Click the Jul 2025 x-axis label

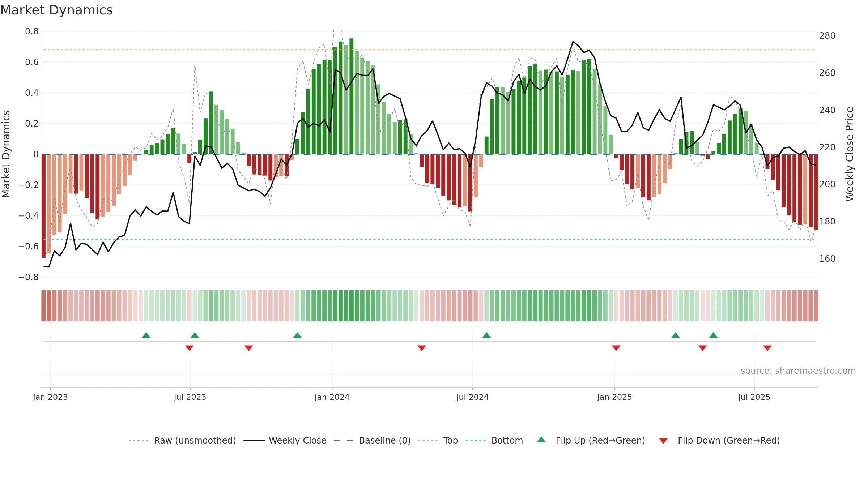point(754,397)
